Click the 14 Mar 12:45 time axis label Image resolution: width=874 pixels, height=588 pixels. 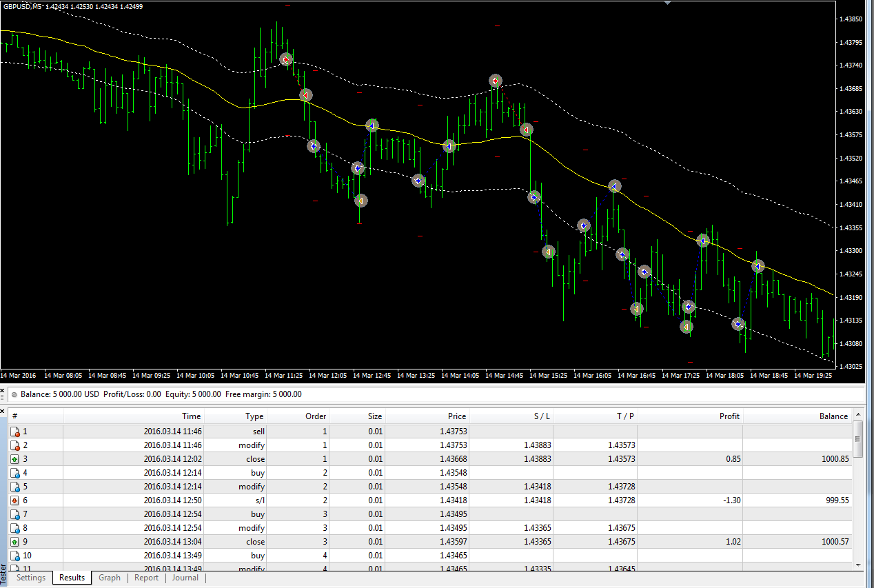click(372, 376)
